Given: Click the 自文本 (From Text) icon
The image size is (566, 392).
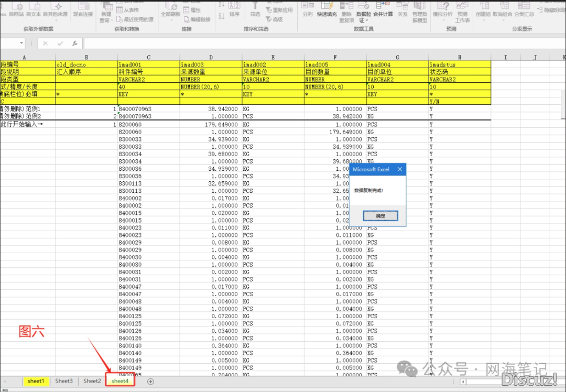Looking at the screenshot, I should pos(34,10).
